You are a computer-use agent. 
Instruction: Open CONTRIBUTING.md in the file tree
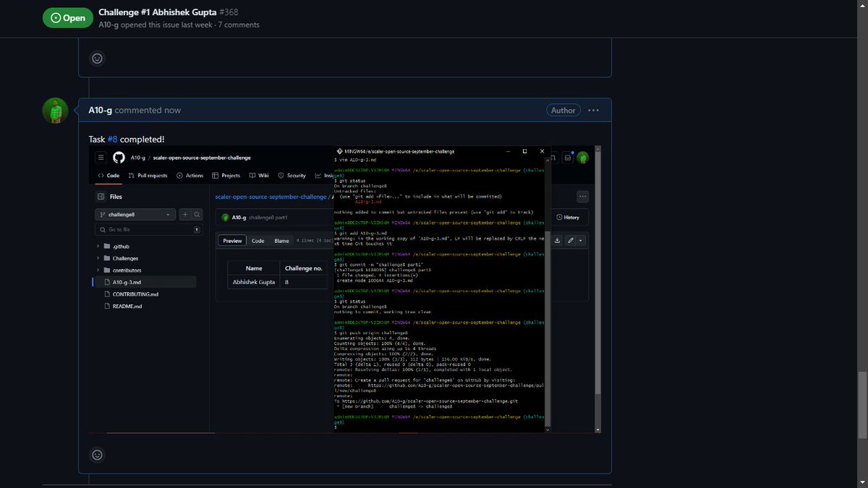pos(135,294)
